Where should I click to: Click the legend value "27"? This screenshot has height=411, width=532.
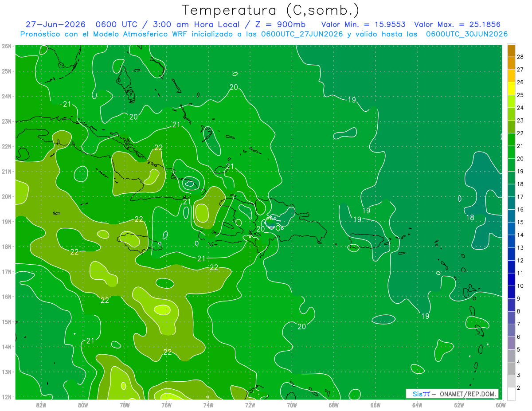pyautogui.click(x=520, y=70)
